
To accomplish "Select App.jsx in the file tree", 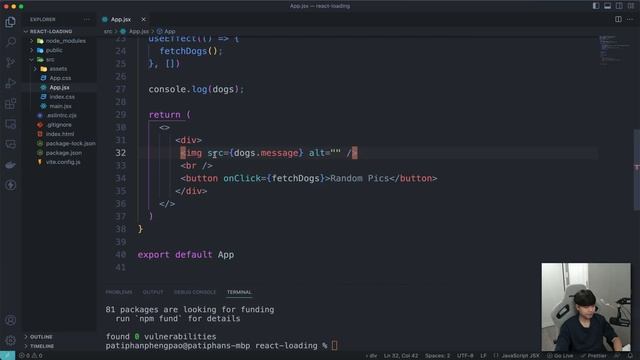I will point(59,87).
